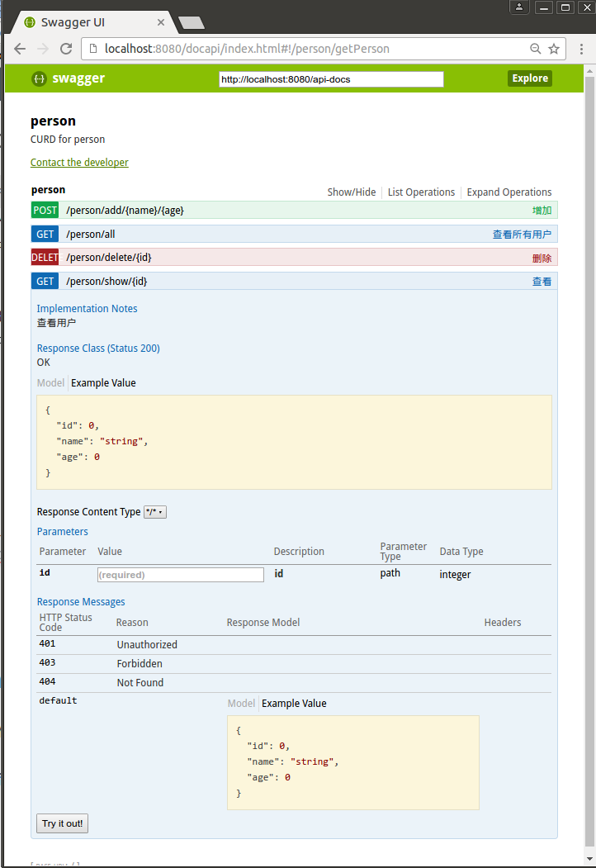Click the Explore button
Image resolution: width=596 pixels, height=868 pixels.
point(530,78)
